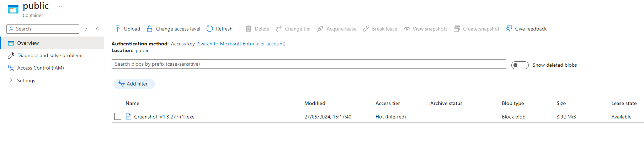Click Switch to Microsoft Entra user account
Screen dimensions: 644x155
pyautogui.click(x=241, y=44)
